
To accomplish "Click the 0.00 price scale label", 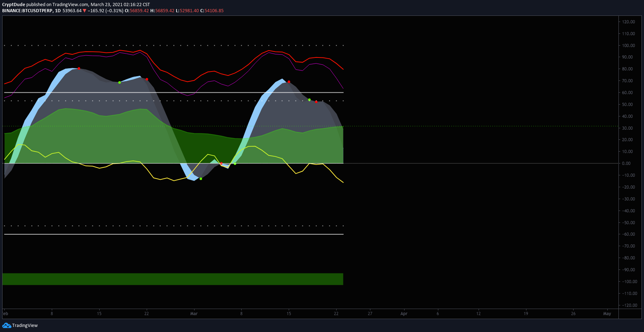I will point(626,163).
